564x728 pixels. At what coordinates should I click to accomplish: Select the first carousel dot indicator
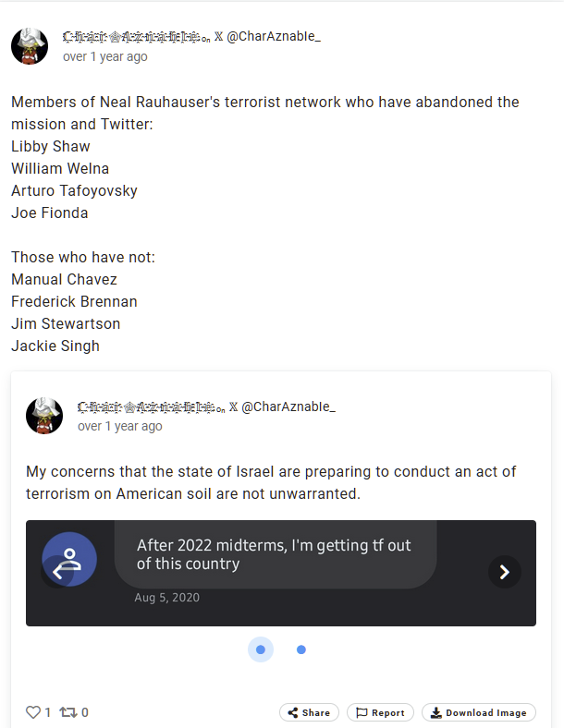click(x=261, y=649)
